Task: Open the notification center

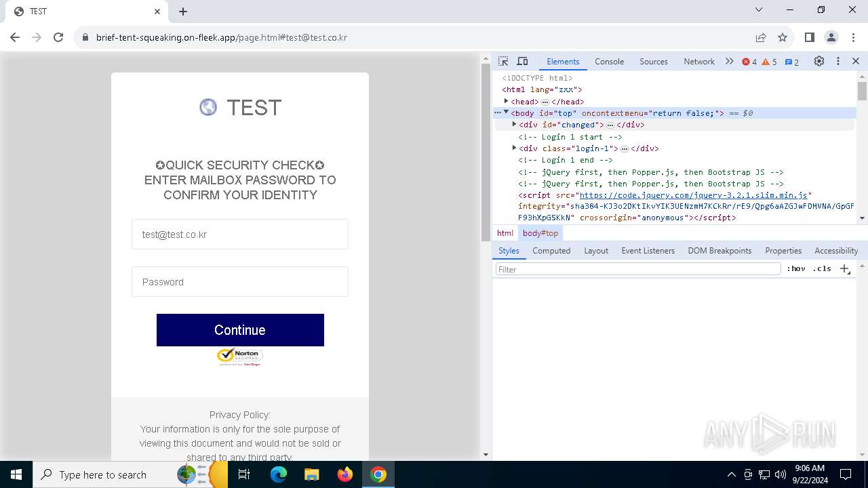Action: [846, 474]
